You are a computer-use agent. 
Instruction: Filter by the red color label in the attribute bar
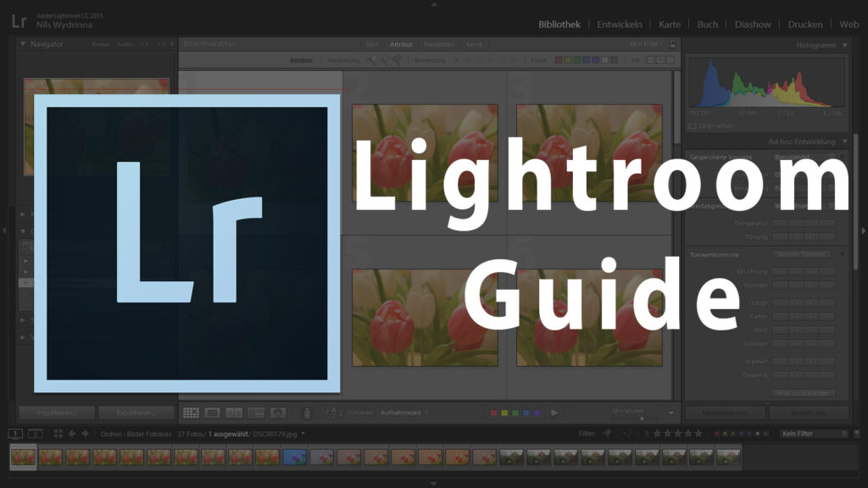click(x=559, y=60)
